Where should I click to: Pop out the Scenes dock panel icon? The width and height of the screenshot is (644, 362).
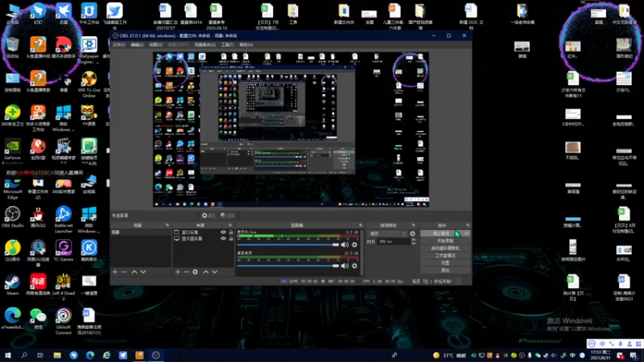tap(167, 225)
